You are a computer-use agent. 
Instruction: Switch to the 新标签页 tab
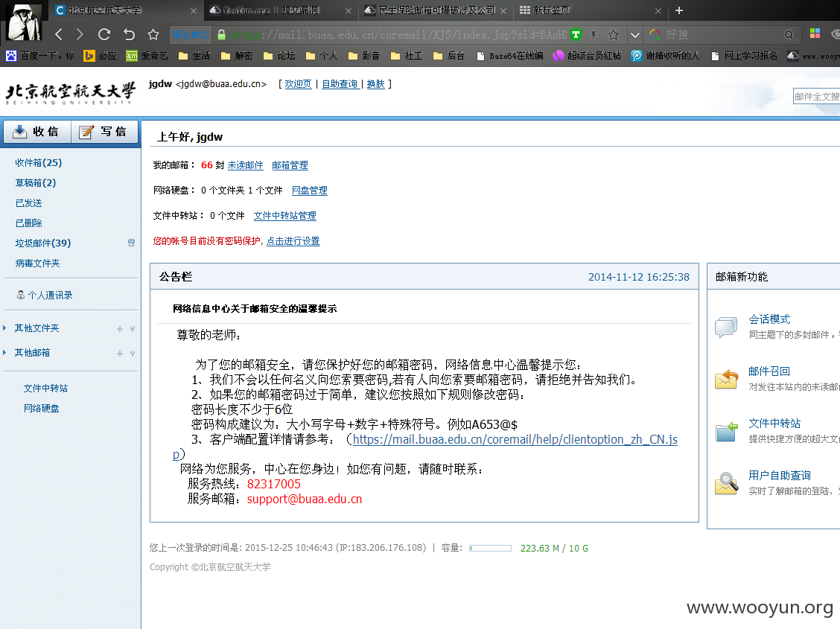point(591,10)
